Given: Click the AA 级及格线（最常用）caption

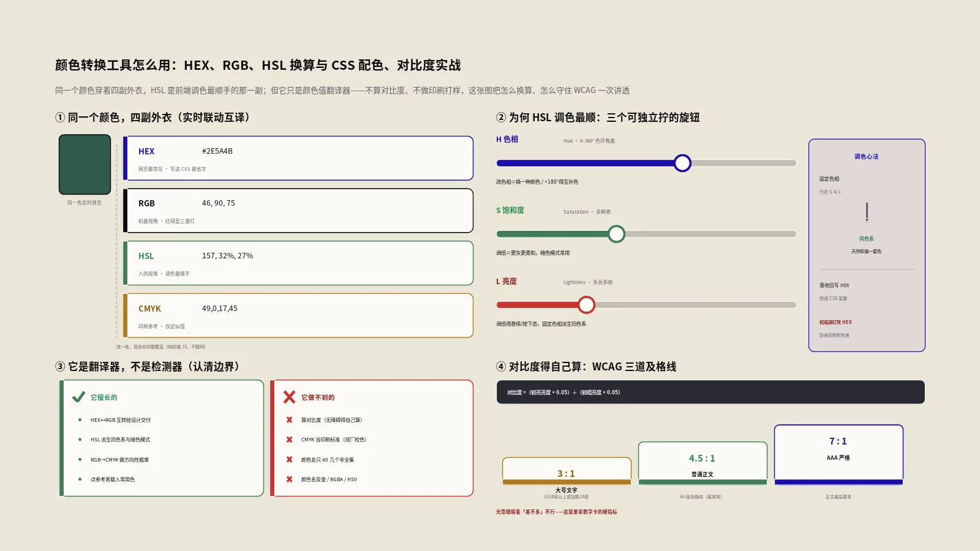Looking at the screenshot, I should [x=701, y=497].
